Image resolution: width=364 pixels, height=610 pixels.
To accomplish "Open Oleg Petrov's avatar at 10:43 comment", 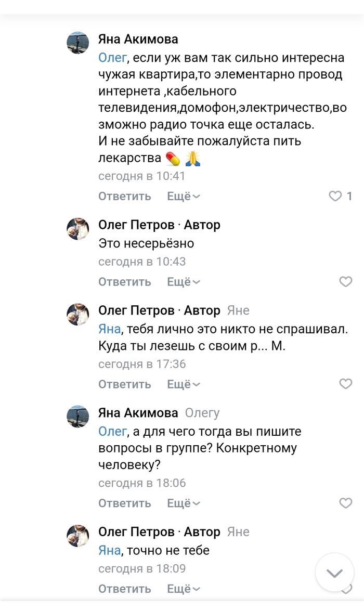I will (x=78, y=228).
